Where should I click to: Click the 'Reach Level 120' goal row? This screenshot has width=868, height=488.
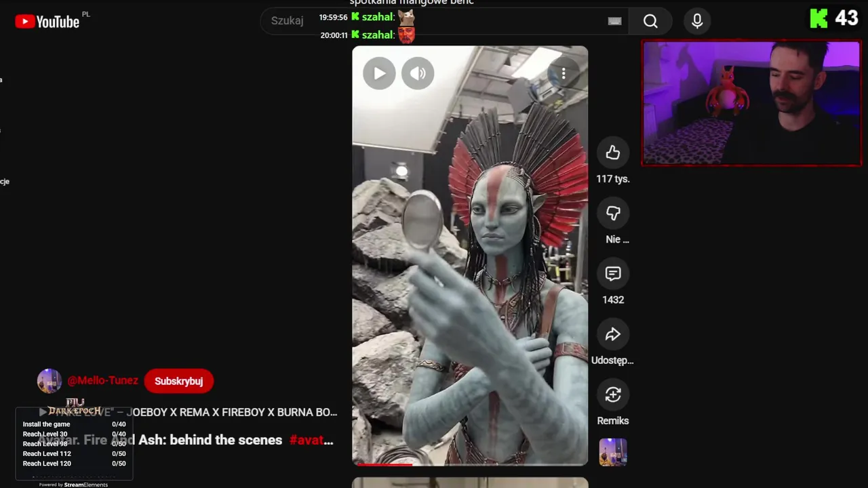[x=74, y=464]
